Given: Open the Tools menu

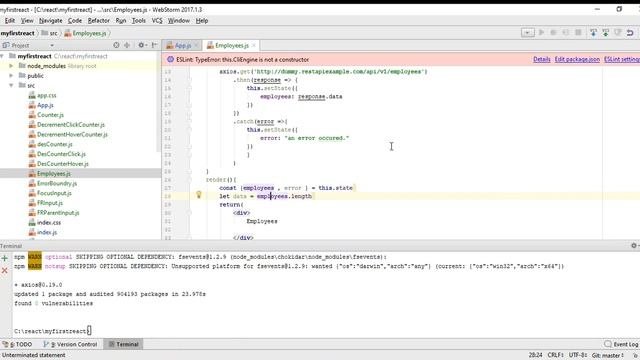Looking at the screenshot, I should [139, 20].
